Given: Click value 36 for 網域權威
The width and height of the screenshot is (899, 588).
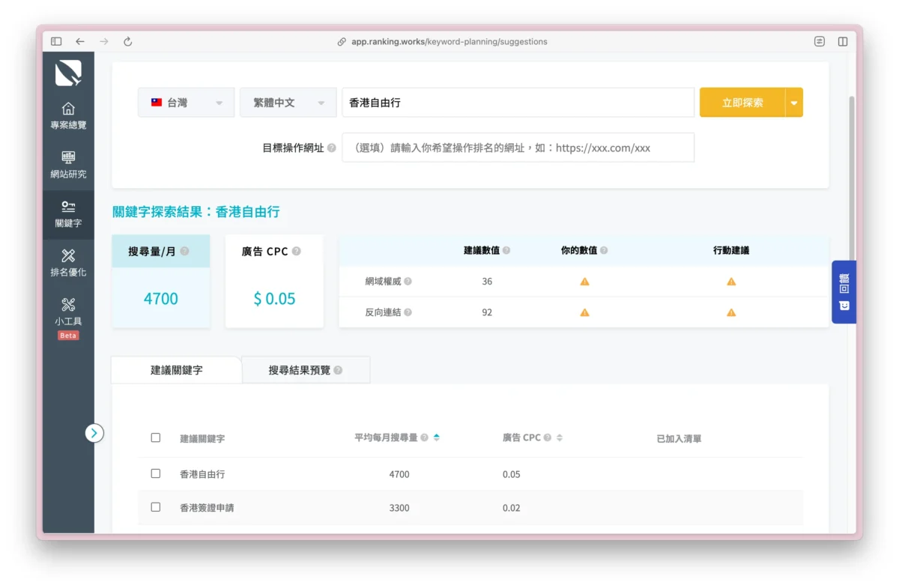Looking at the screenshot, I should [x=487, y=282].
